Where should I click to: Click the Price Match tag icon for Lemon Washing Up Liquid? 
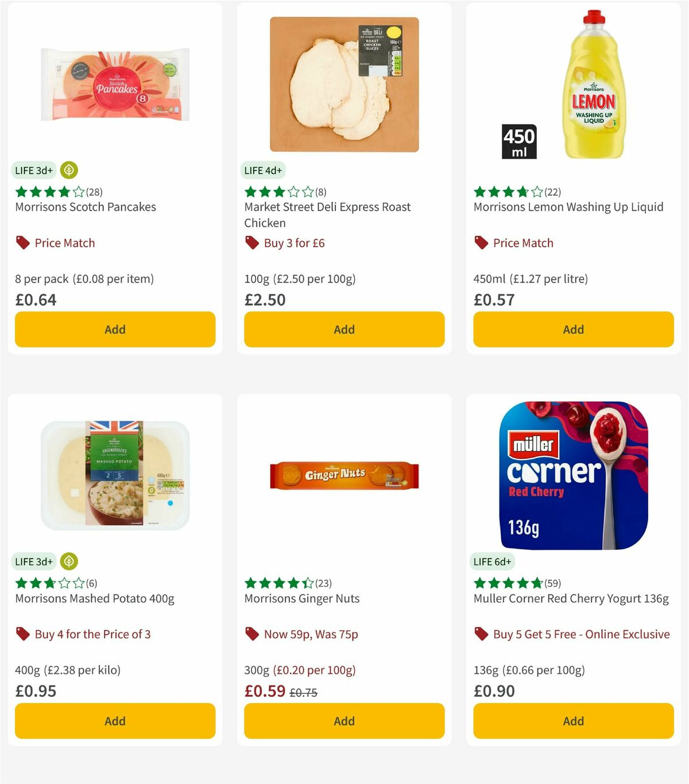coord(481,243)
